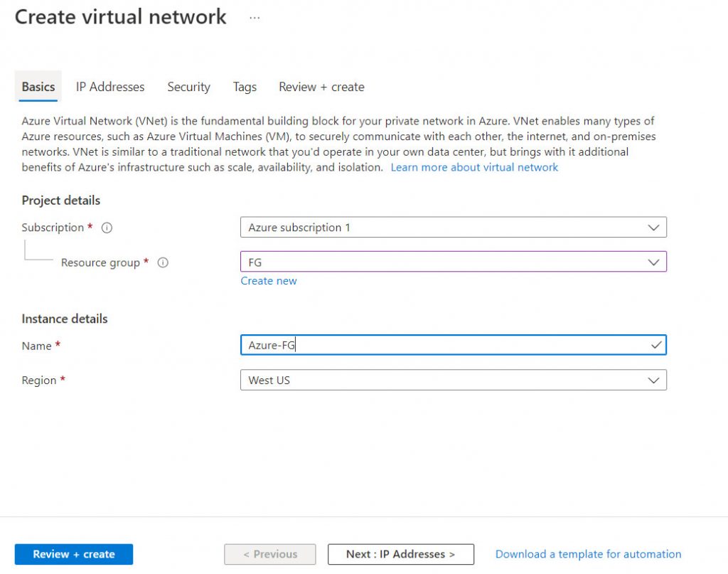Click the info icon beside Resource group
The image size is (728, 574).
[x=163, y=262]
